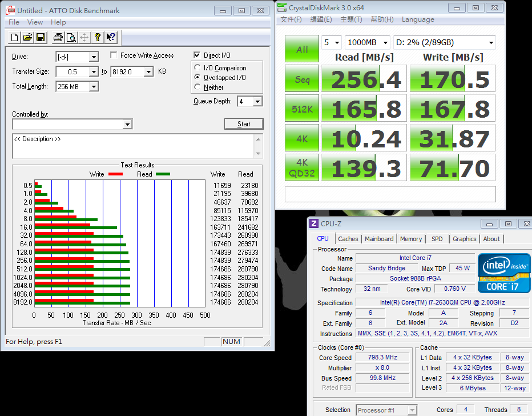Open the Drive dropdown in ATTO
This screenshot has height=416, width=532.
94,57
